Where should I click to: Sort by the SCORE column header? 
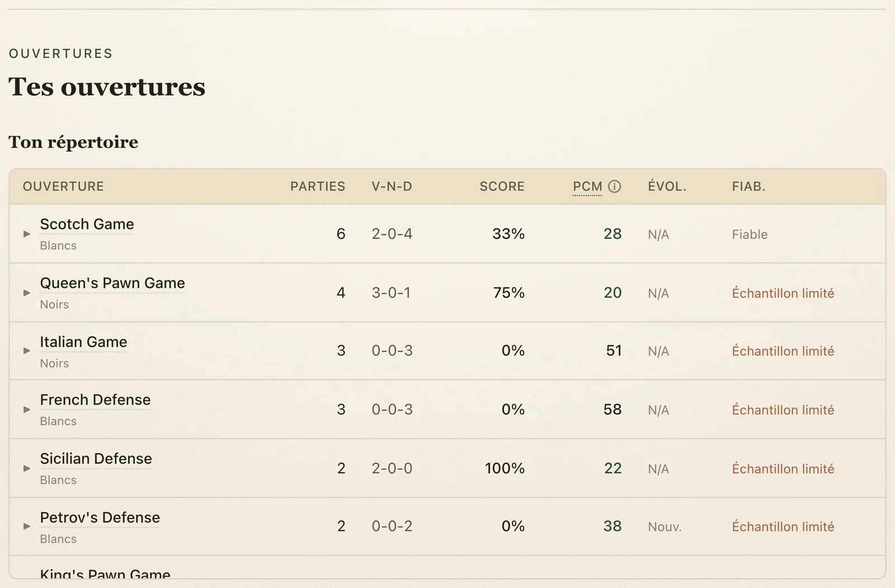pyautogui.click(x=502, y=186)
